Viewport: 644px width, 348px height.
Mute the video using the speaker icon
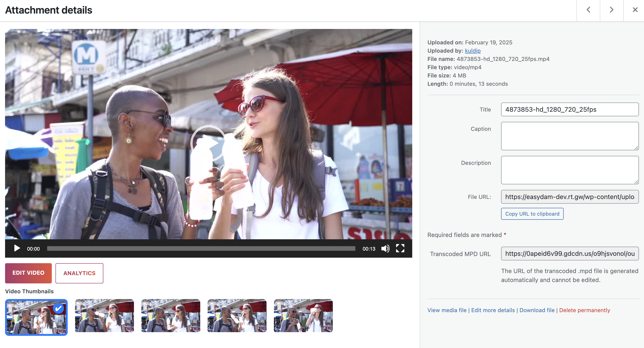click(385, 248)
